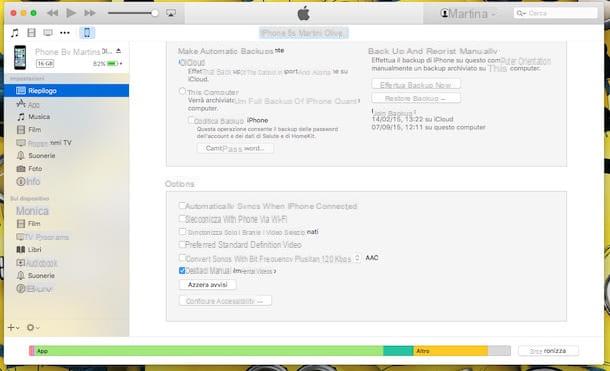Screen dimensions: 610x371
Task: Skip to the next track
Action: pyautogui.click(x=90, y=13)
